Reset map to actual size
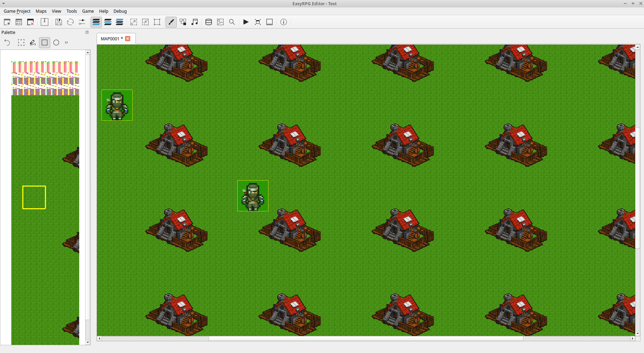644x353 pixels. tap(157, 22)
